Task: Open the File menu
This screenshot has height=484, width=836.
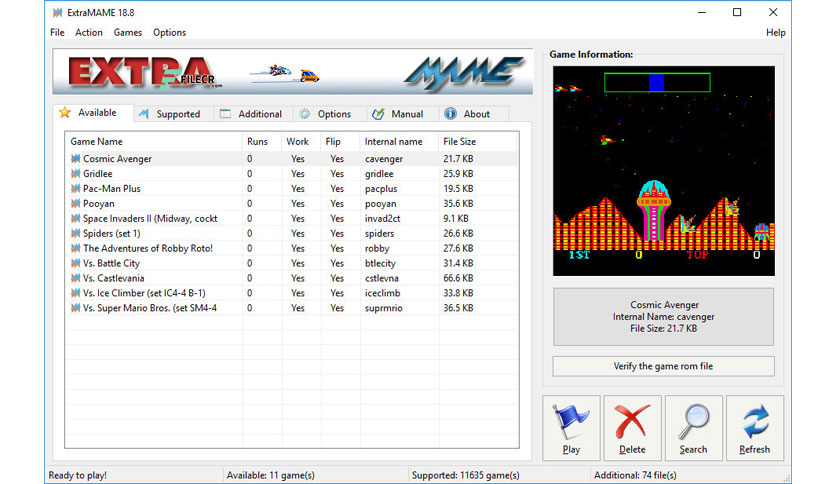Action: [x=57, y=33]
